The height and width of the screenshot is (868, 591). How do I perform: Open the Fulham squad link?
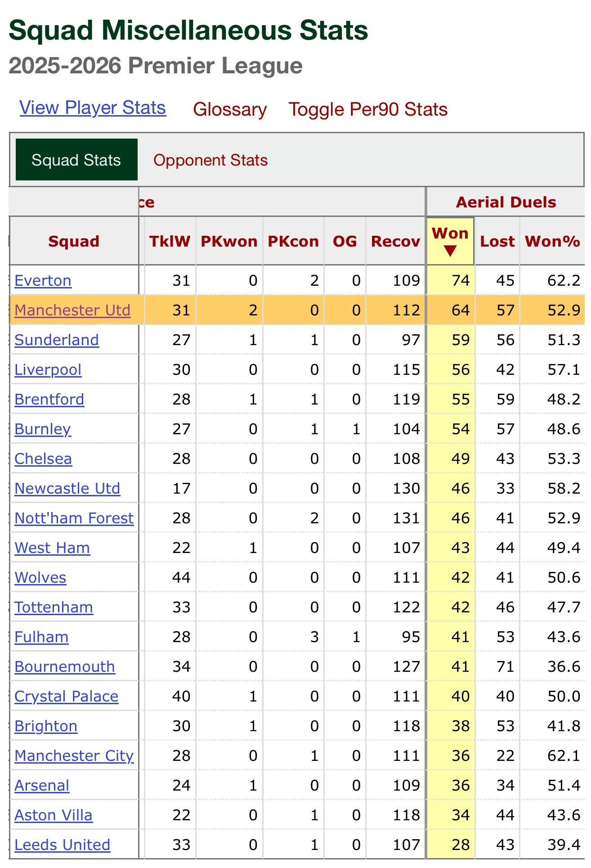pos(41,637)
